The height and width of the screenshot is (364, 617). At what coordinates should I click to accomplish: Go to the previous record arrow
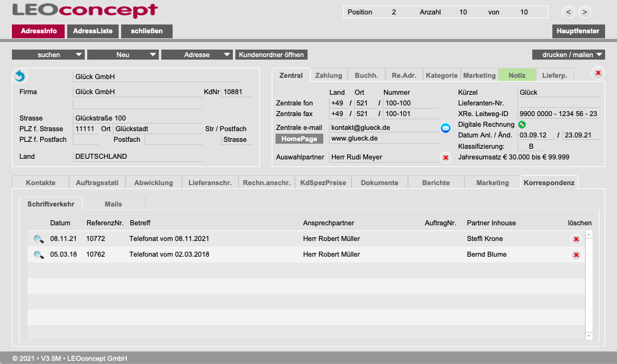[x=568, y=12]
